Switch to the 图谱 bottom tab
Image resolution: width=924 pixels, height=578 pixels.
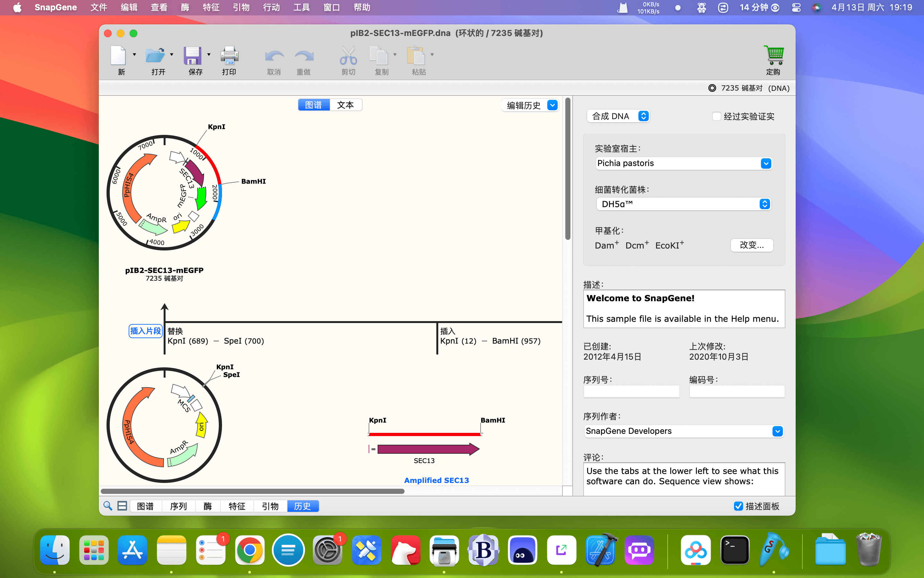145,506
